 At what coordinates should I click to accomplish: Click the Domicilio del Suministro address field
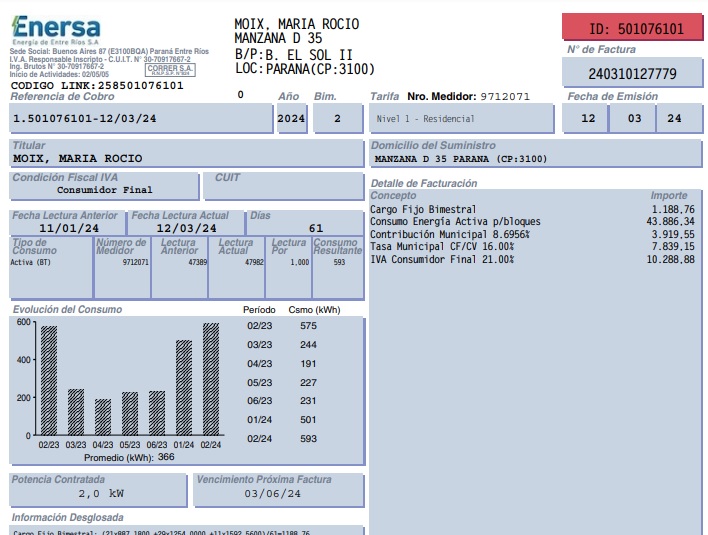point(533,158)
